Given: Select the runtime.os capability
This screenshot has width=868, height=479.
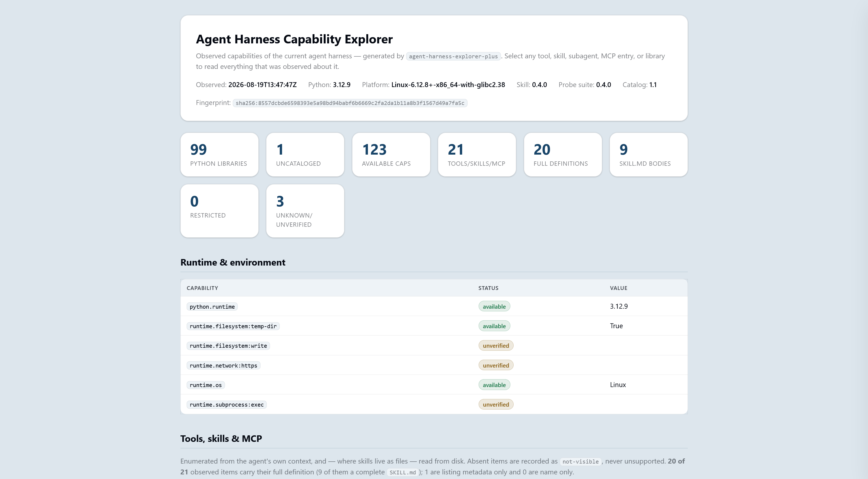Looking at the screenshot, I should click(x=206, y=385).
